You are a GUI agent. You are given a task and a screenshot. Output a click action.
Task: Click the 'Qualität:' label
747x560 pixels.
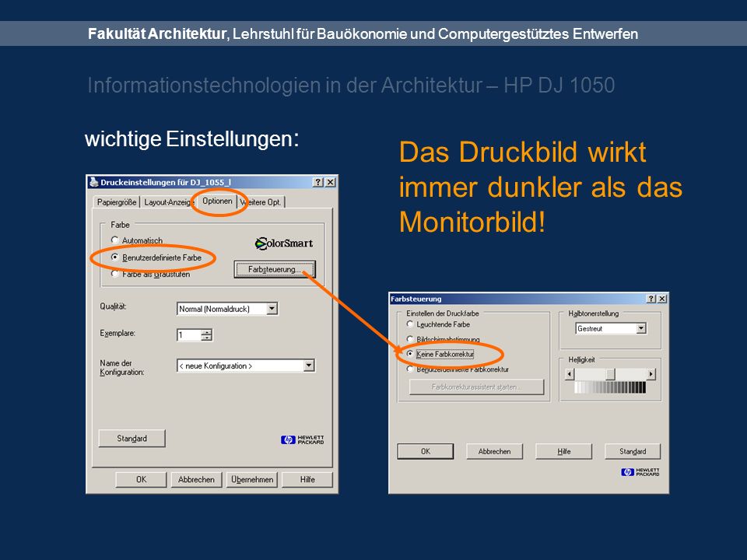(113, 306)
